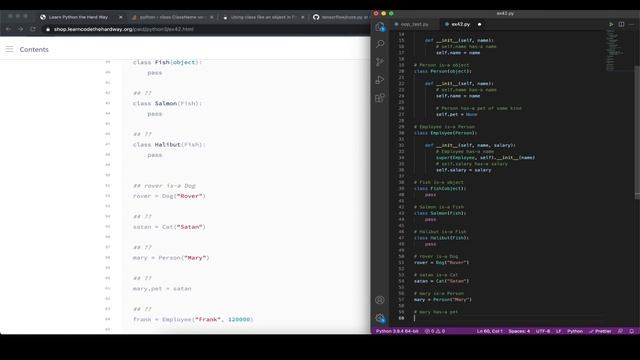The image size is (640, 360).
Task: Switch to python class ClassName browser tab
Action: click(x=171, y=17)
